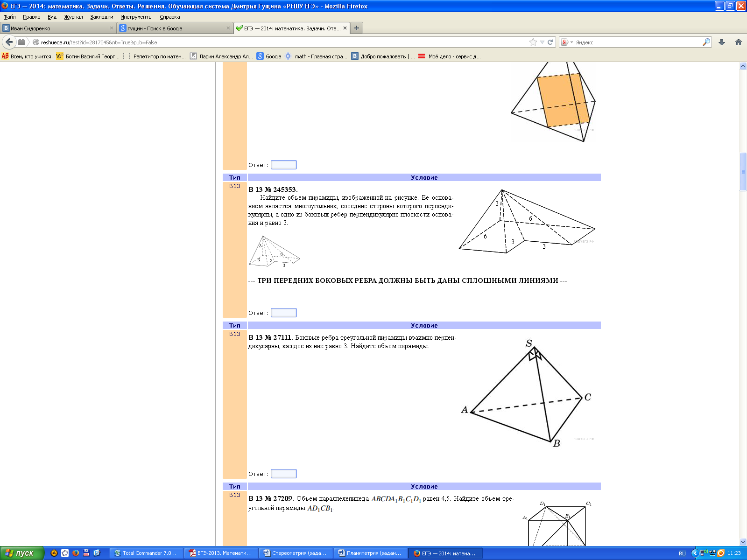
Task: Open the Вид menu
Action: click(52, 17)
